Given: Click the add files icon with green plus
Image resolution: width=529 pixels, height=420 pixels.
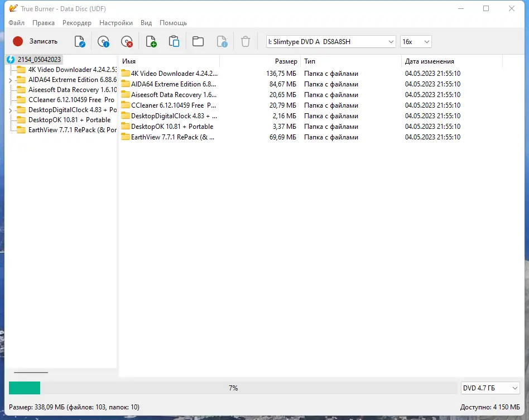Looking at the screenshot, I should click(x=151, y=41).
